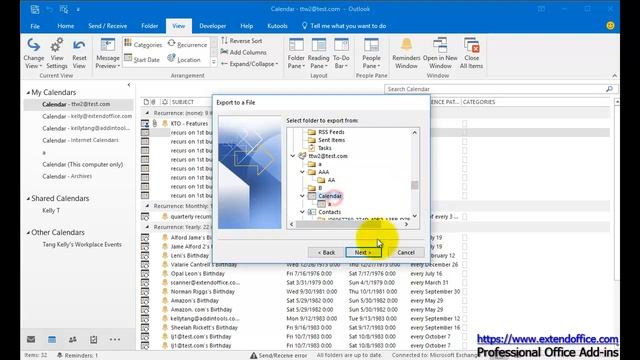Collapse the Contacts folder in dialog tree
The image size is (640, 360).
click(x=302, y=212)
